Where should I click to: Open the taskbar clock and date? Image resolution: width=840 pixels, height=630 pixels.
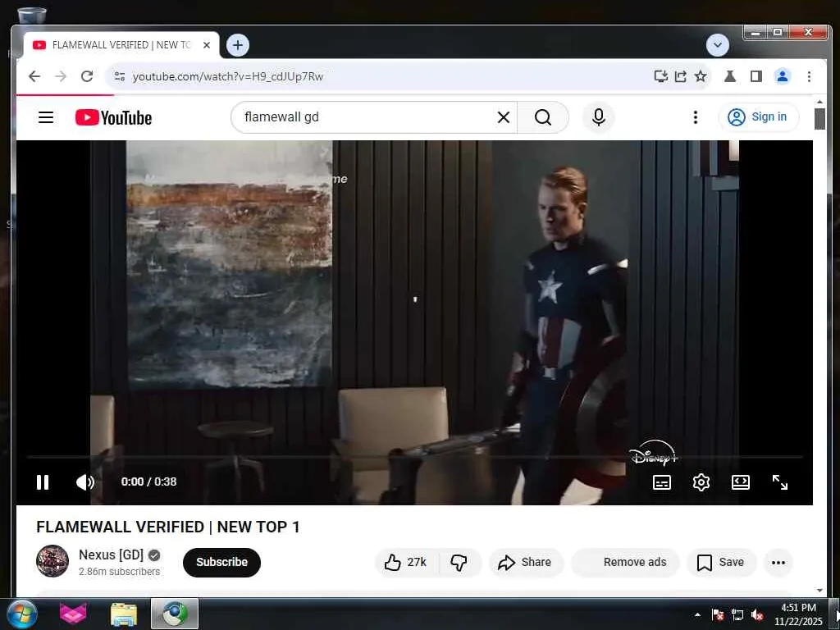(798, 614)
